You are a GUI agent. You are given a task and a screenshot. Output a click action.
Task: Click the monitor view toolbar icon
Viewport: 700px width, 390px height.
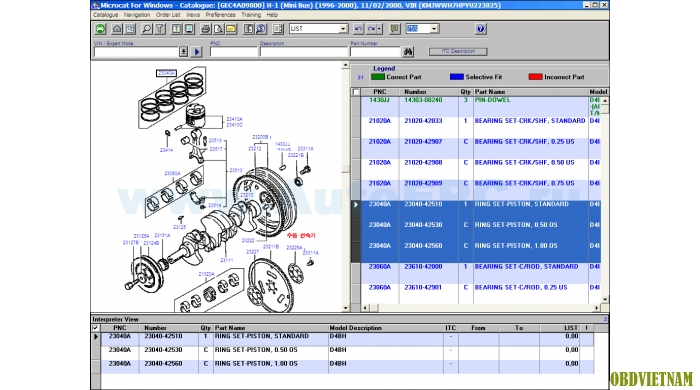(x=189, y=29)
